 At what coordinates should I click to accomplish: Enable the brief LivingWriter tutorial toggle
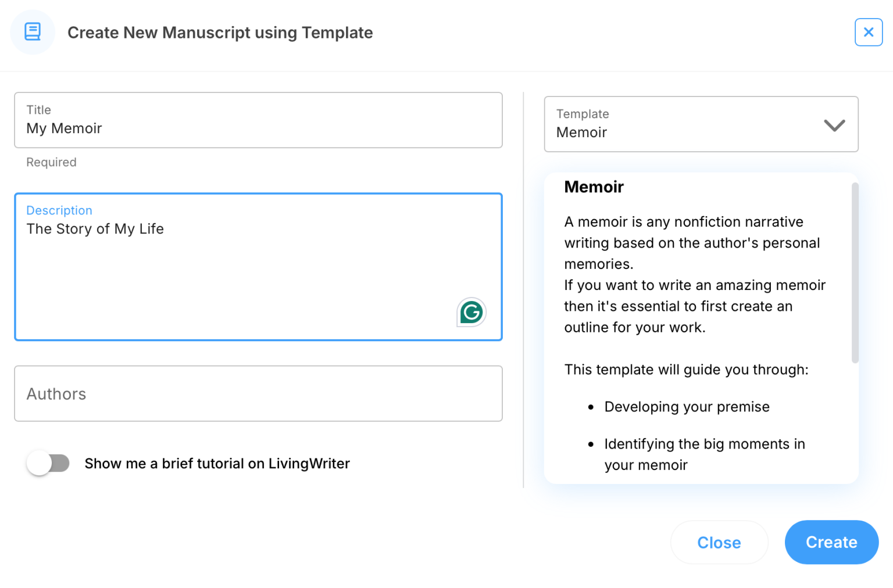[x=48, y=463]
